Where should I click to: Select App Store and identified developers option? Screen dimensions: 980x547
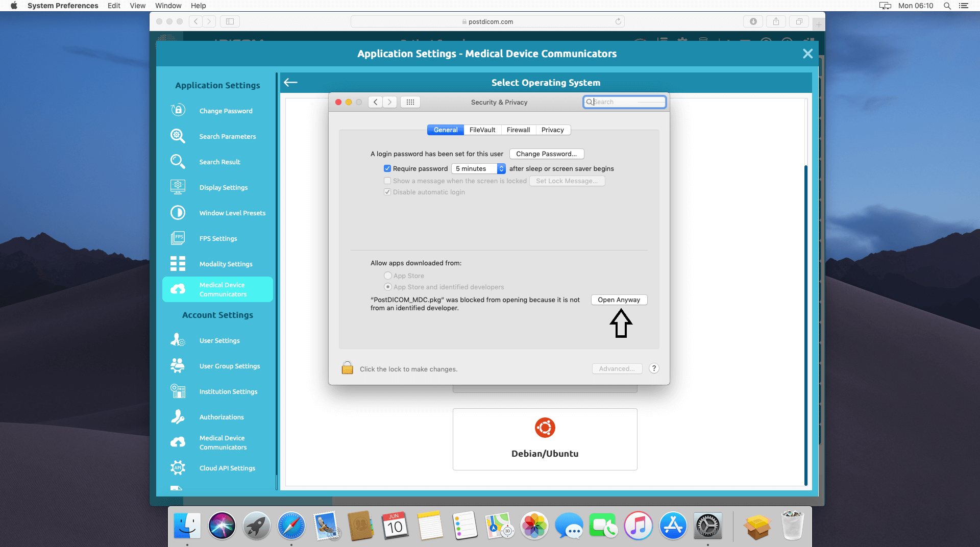pos(388,287)
